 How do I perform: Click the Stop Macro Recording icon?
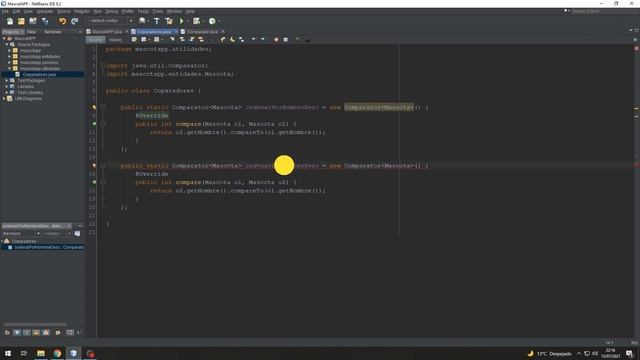click(x=286, y=40)
